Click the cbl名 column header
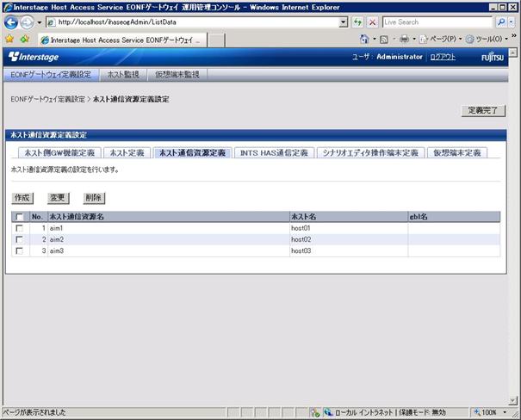521x420 pixels. click(x=454, y=217)
